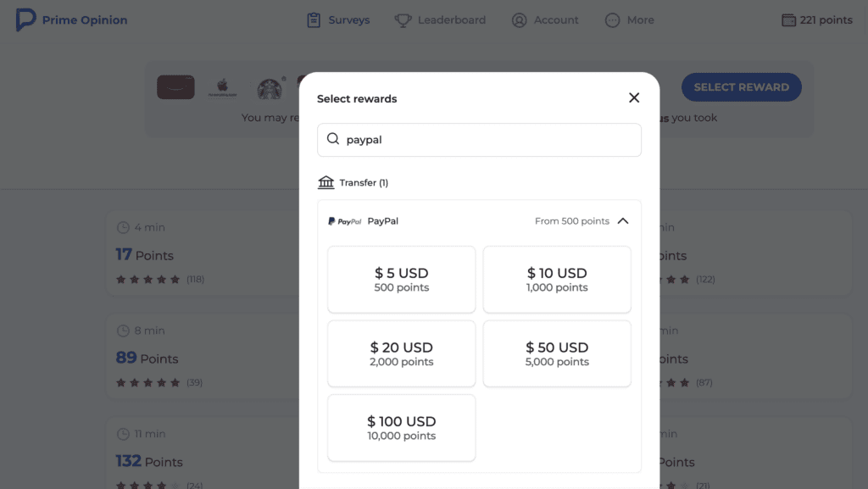This screenshot has width=868, height=489.
Task: Click the SELECT REWARD button
Action: click(x=741, y=87)
